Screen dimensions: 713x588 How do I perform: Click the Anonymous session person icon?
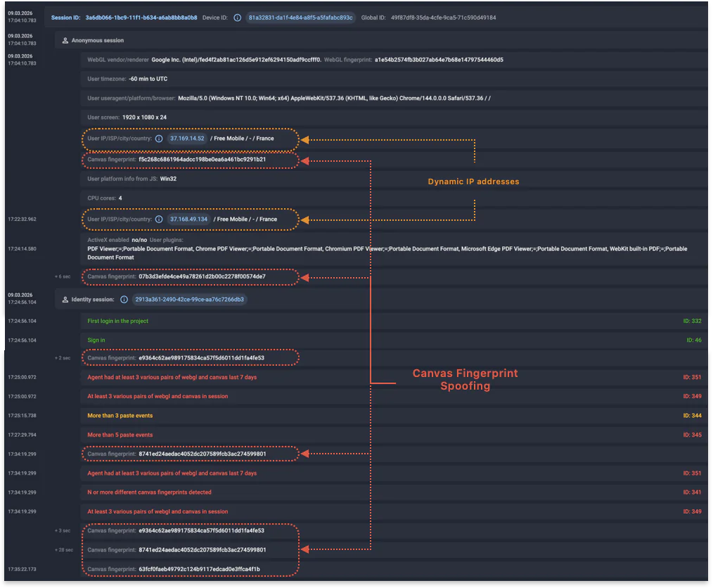tap(65, 41)
